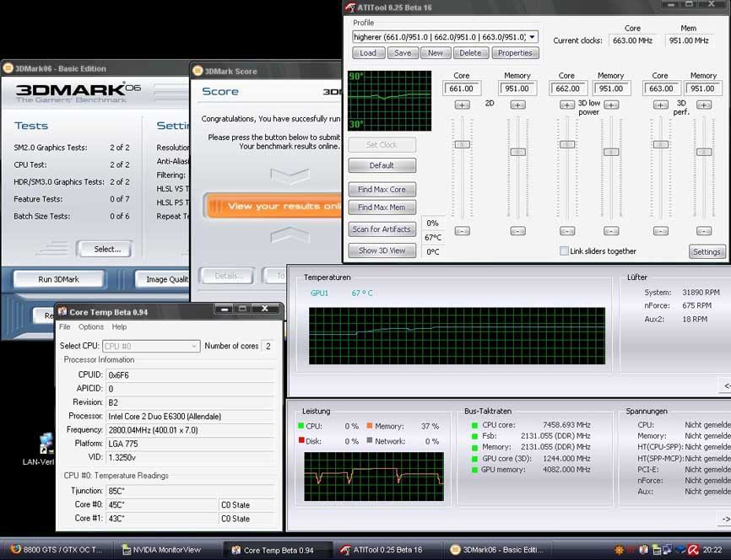Viewport: 731px width, 560px height.
Task: Click the ATITool icon on its taskbar button
Action: (345, 550)
